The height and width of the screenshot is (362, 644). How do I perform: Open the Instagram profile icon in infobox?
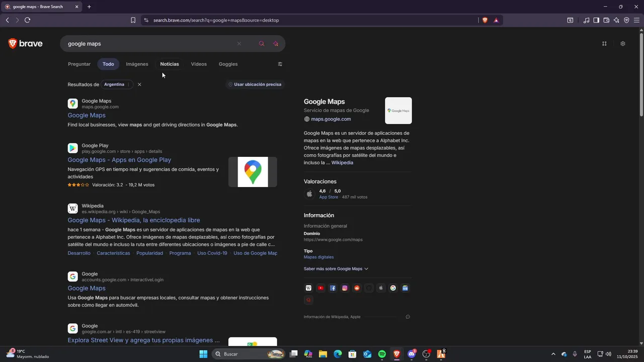point(345,288)
